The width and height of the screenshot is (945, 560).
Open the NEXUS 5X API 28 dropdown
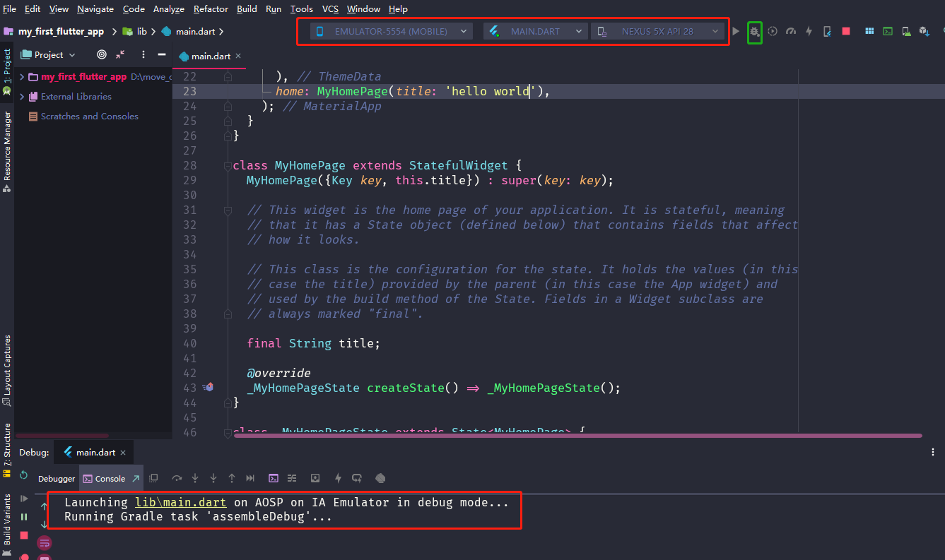point(658,31)
